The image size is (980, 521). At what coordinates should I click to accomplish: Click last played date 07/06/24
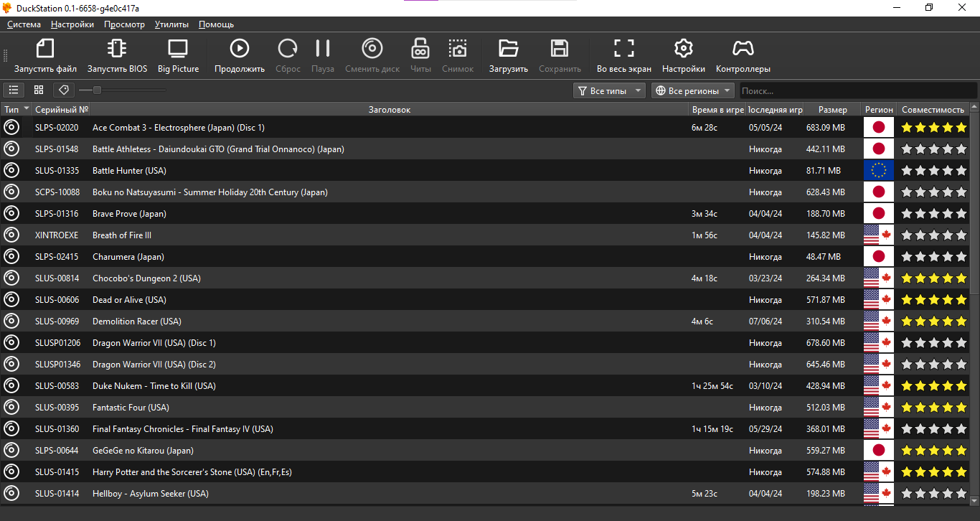(x=765, y=321)
